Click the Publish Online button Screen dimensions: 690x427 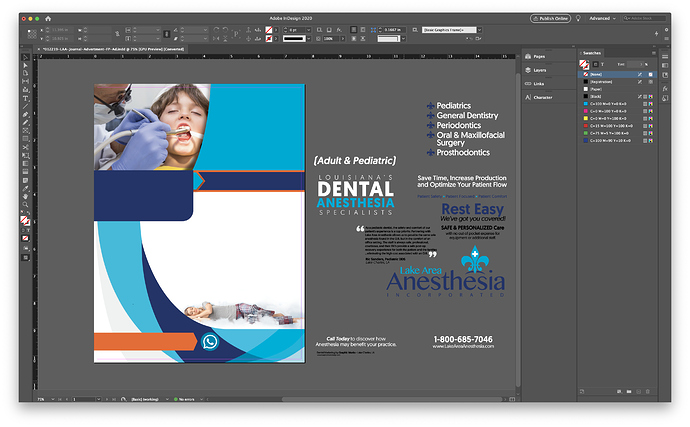(551, 18)
